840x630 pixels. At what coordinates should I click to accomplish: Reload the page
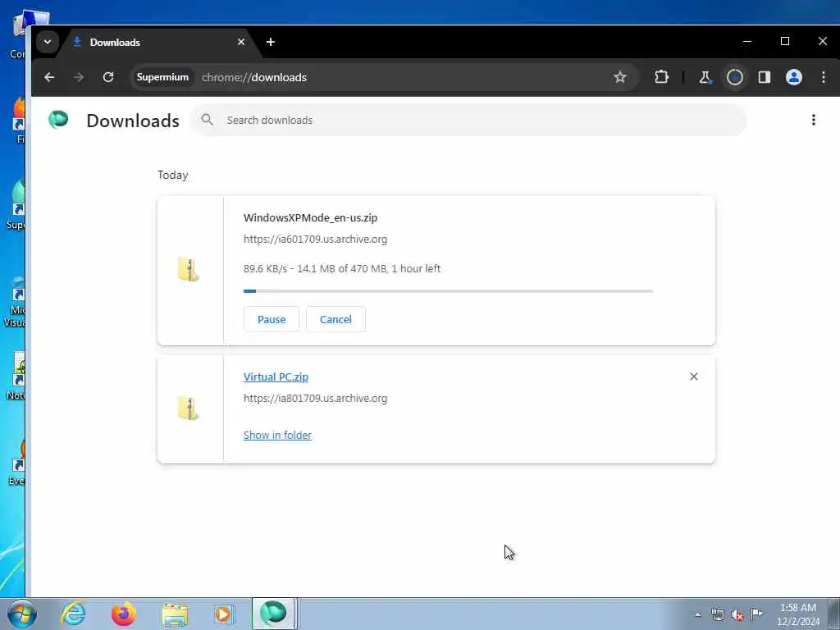point(108,77)
